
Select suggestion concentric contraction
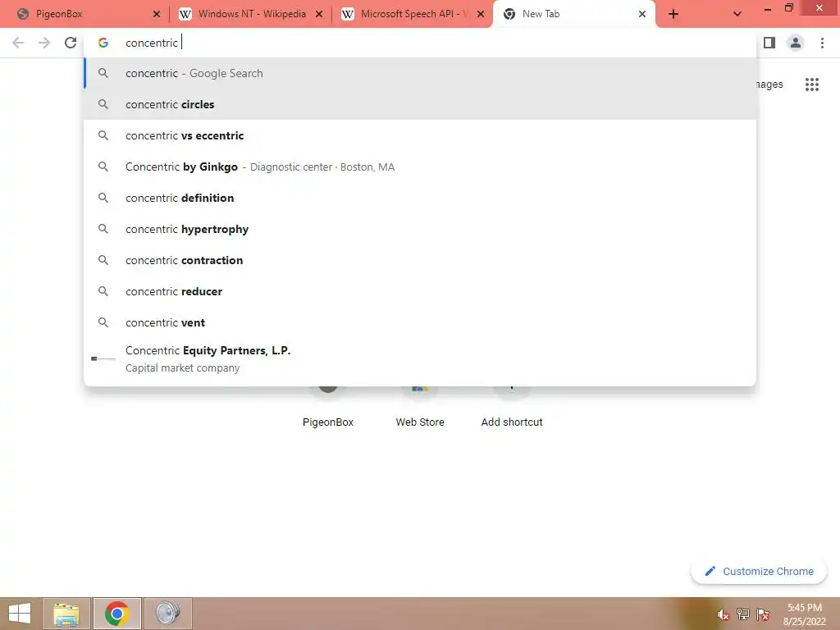click(x=420, y=260)
